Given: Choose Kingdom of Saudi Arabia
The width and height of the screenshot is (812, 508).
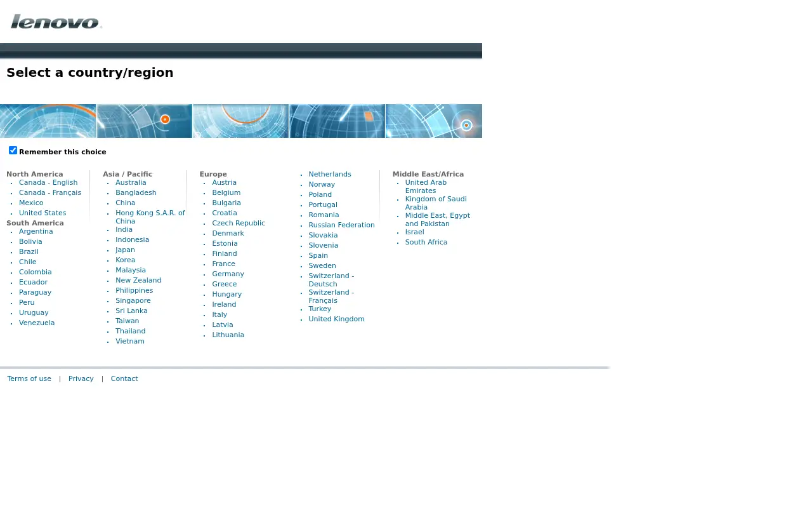Looking at the screenshot, I should pyautogui.click(x=436, y=203).
